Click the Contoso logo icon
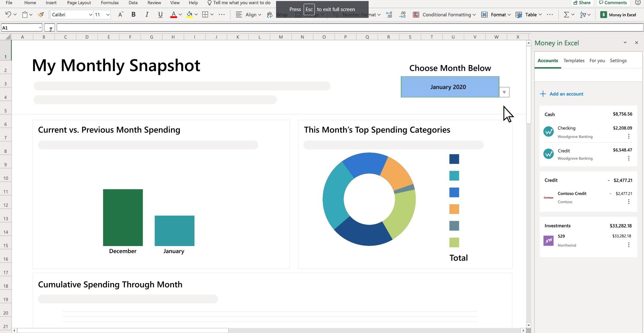 tap(548, 198)
